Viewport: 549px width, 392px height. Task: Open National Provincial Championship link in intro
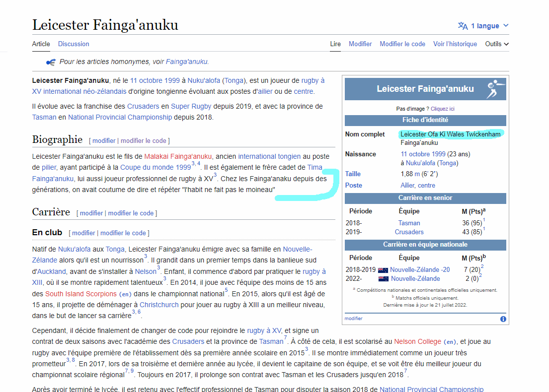tap(120, 117)
